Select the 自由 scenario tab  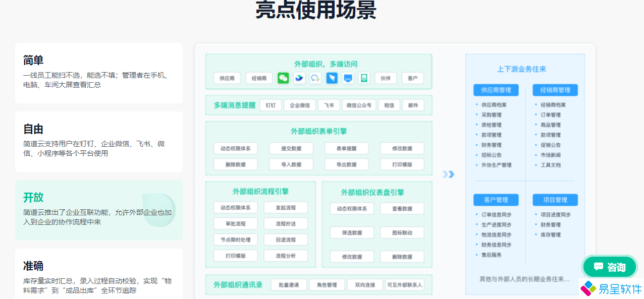tap(99, 142)
